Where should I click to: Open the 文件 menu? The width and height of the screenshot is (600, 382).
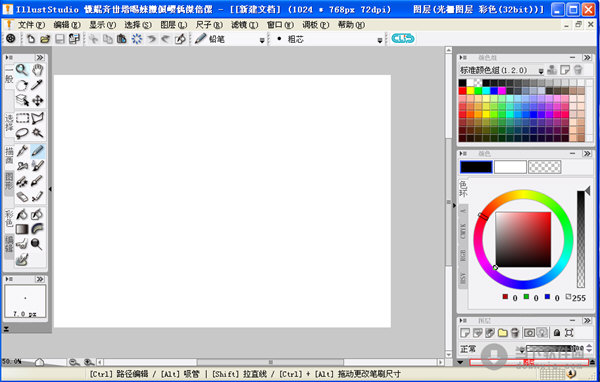coord(31,25)
